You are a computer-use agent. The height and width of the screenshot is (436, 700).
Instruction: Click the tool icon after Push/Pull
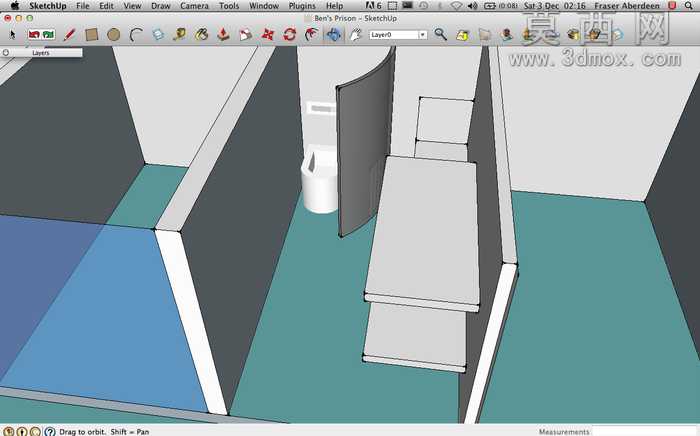(246, 34)
